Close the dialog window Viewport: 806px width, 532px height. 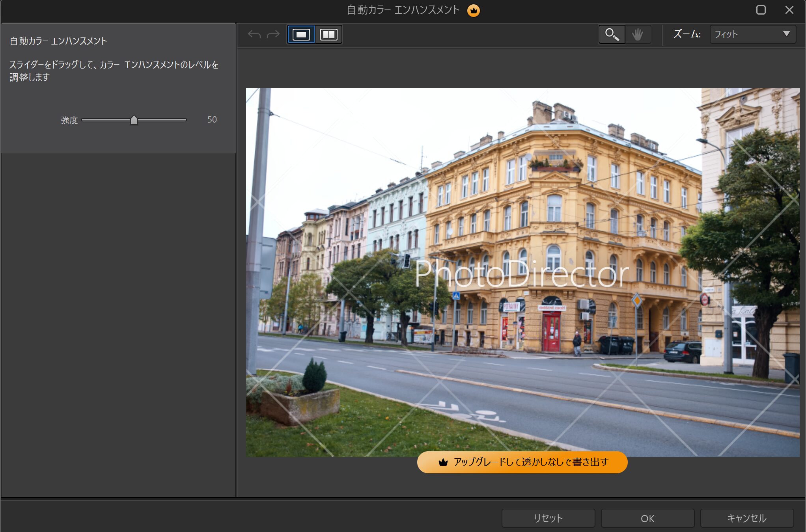[x=789, y=10]
